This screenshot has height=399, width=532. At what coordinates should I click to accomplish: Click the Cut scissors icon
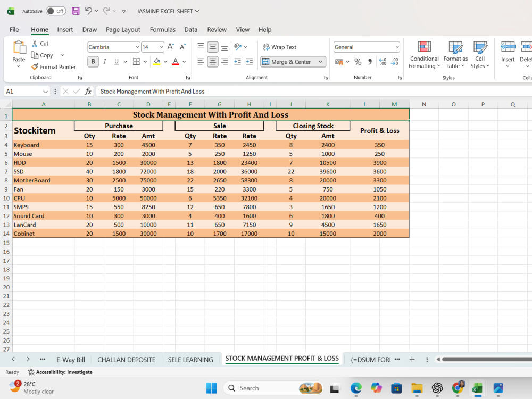(x=35, y=44)
